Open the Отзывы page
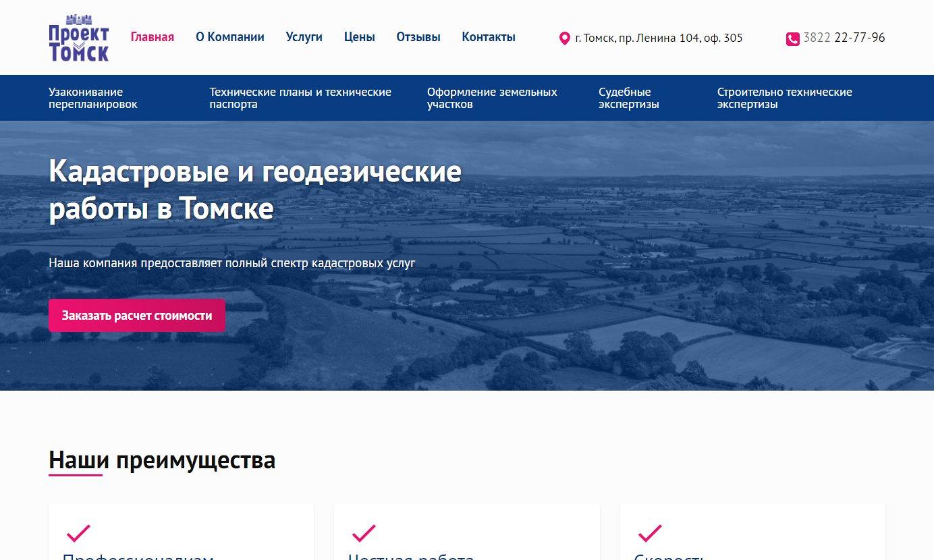This screenshot has width=934, height=560. point(418,37)
